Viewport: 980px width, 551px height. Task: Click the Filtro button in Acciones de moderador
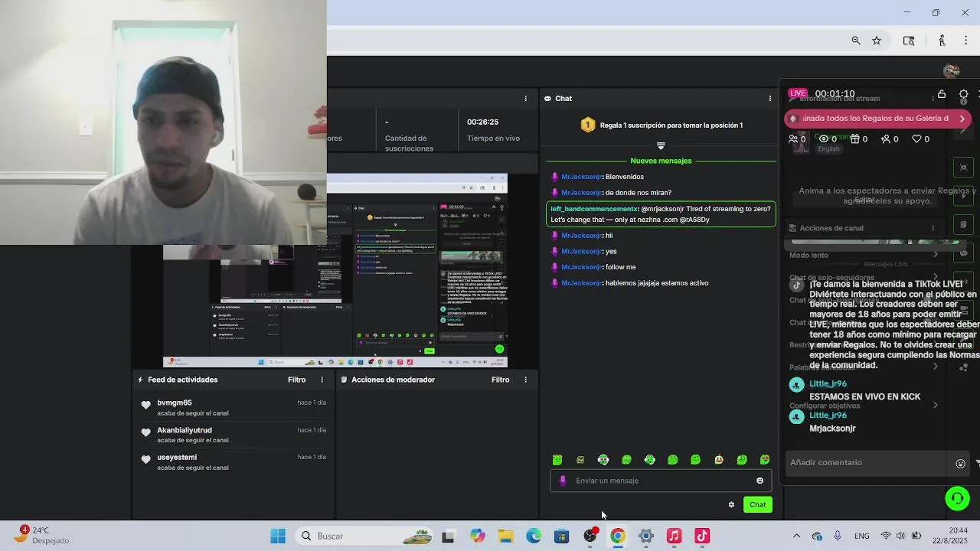tap(500, 380)
